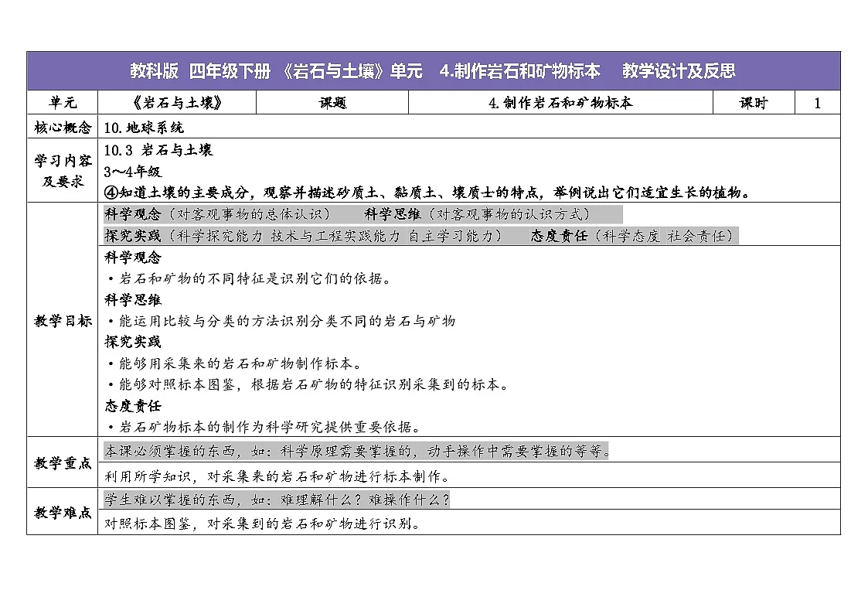
Task: Select the '课题' label cell
Action: tap(332, 102)
